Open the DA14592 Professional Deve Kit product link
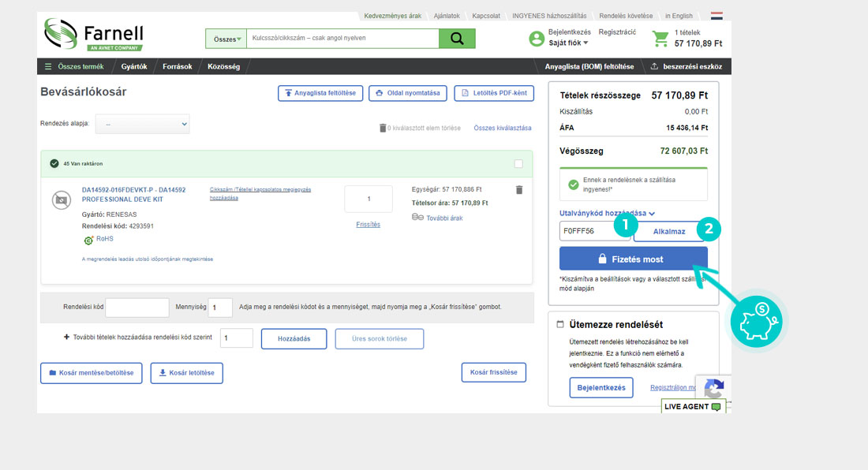This screenshot has width=868, height=470. click(x=133, y=195)
